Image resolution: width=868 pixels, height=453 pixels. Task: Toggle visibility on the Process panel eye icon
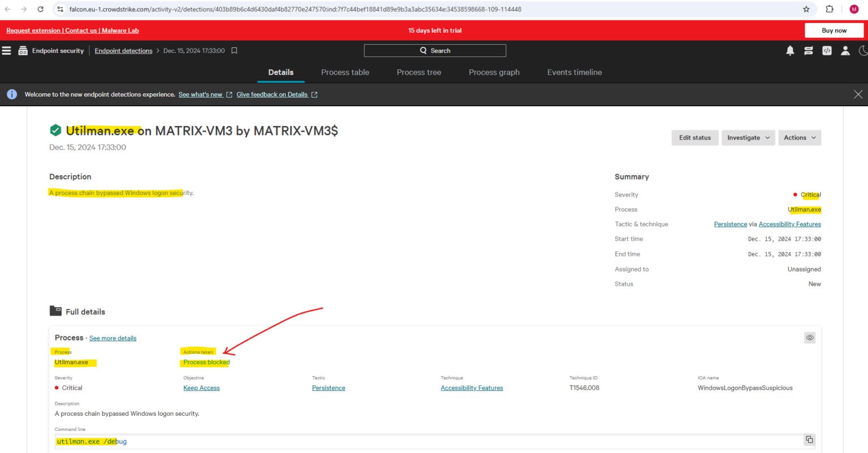[809, 337]
